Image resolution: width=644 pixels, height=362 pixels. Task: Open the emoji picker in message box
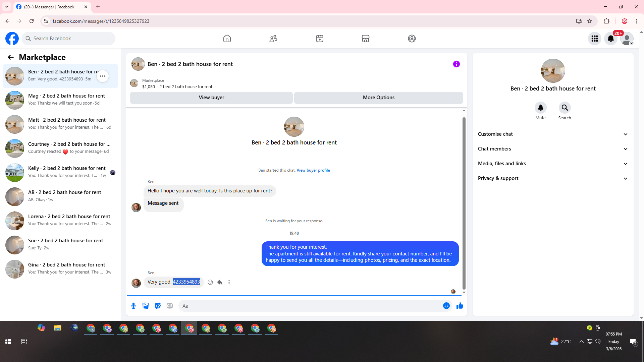(446, 306)
